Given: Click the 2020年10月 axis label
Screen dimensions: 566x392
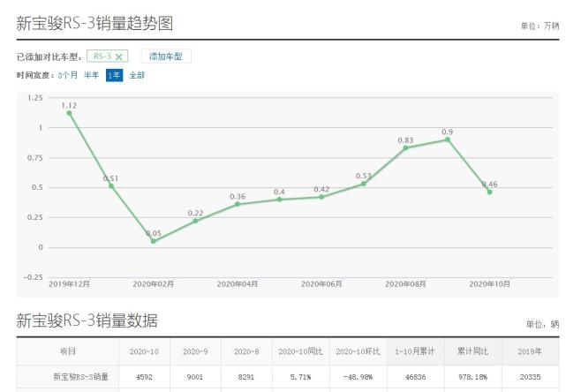Looking at the screenshot, I should click(489, 284).
